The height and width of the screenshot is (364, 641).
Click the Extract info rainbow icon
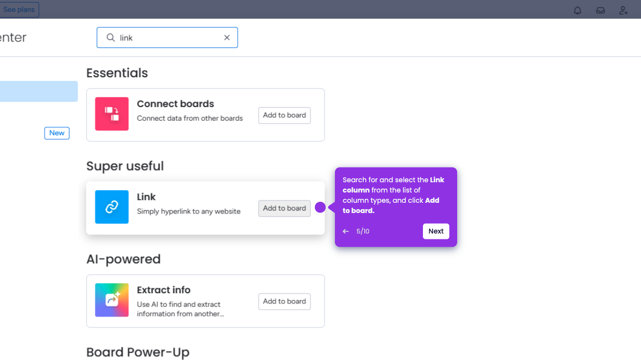pyautogui.click(x=112, y=300)
